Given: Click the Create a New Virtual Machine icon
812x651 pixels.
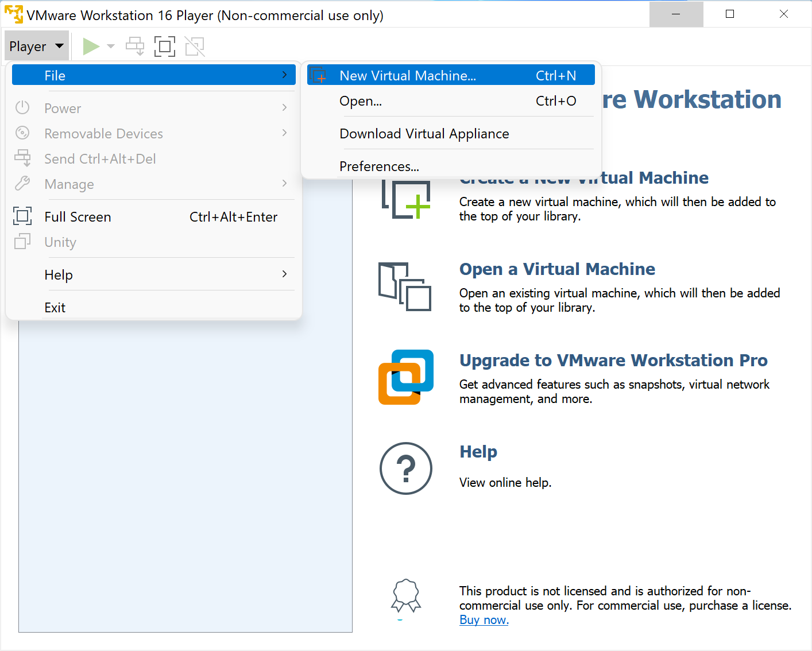Looking at the screenshot, I should pyautogui.click(x=406, y=200).
